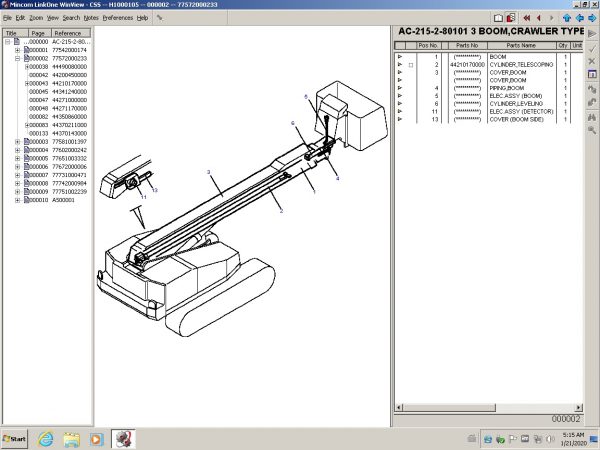Expand the 000003 77581001397 tree node
600x450 pixels.
[x=17, y=142]
